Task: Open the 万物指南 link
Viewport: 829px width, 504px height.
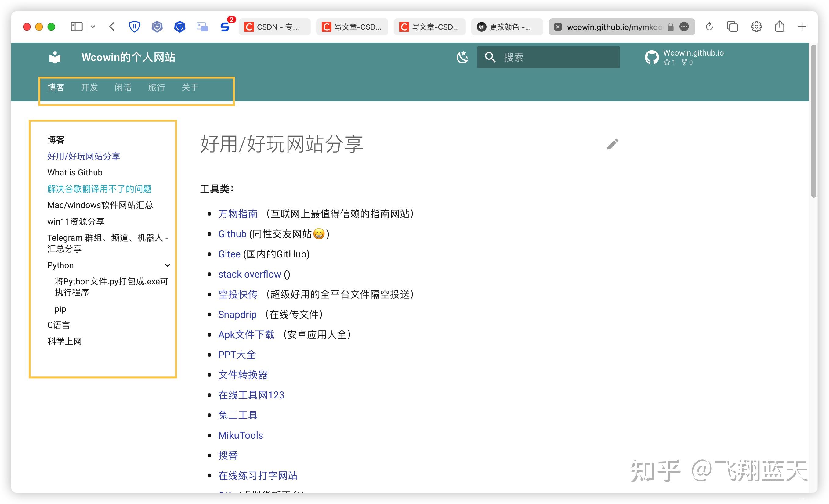Action: point(237,214)
